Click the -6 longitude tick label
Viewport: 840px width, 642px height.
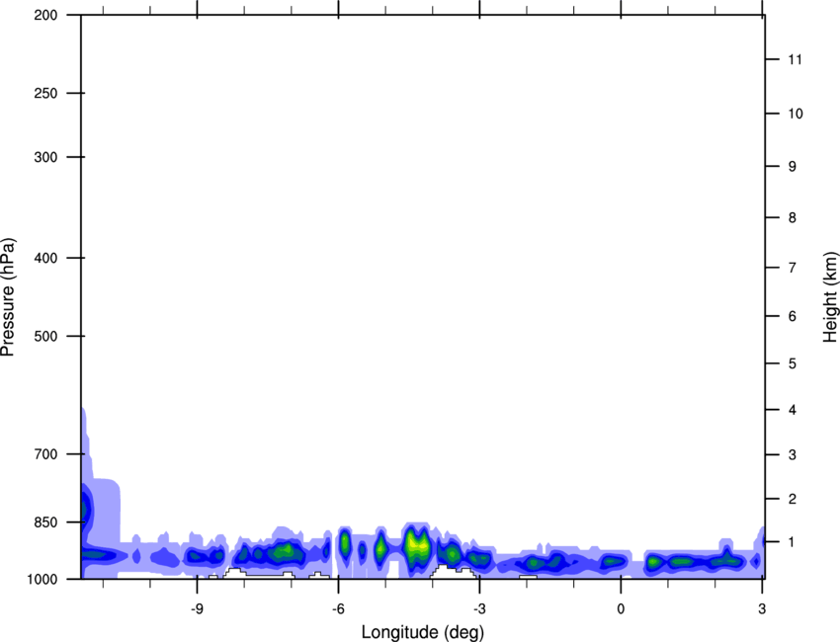(338, 609)
